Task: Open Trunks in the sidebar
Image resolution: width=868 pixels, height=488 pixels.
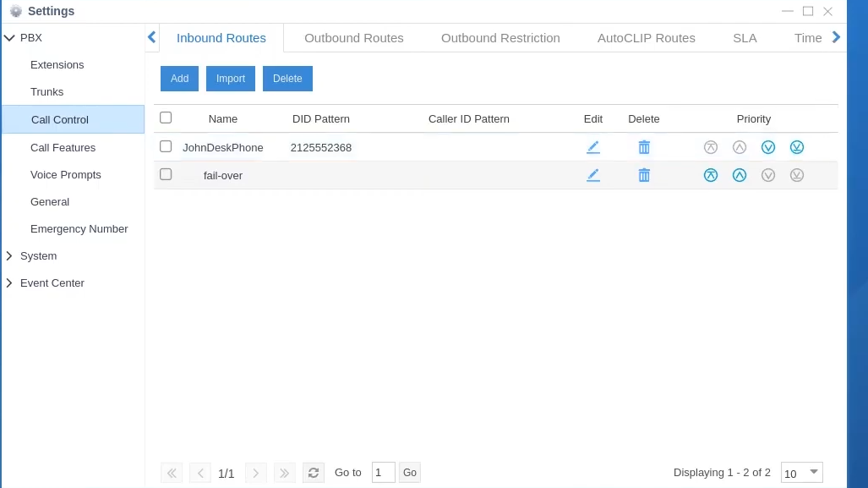Action: (x=47, y=92)
